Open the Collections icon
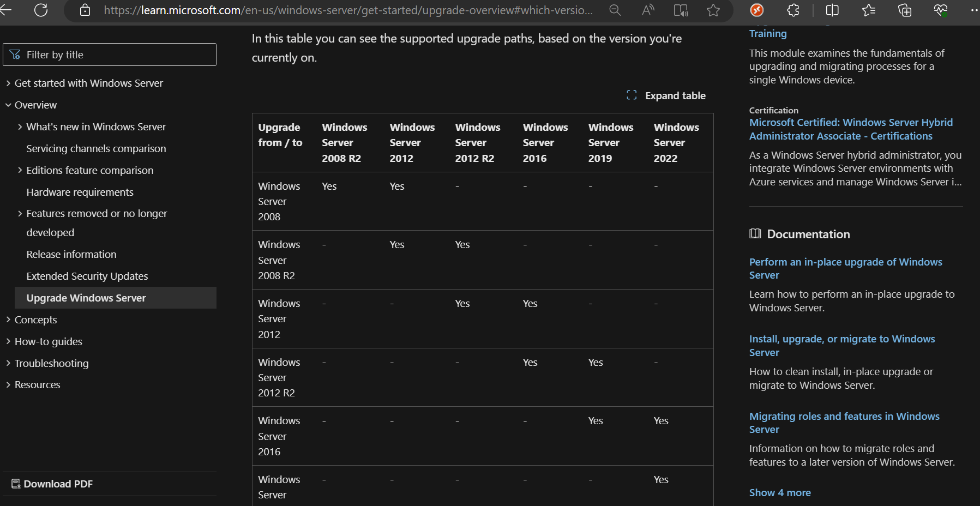 click(905, 10)
